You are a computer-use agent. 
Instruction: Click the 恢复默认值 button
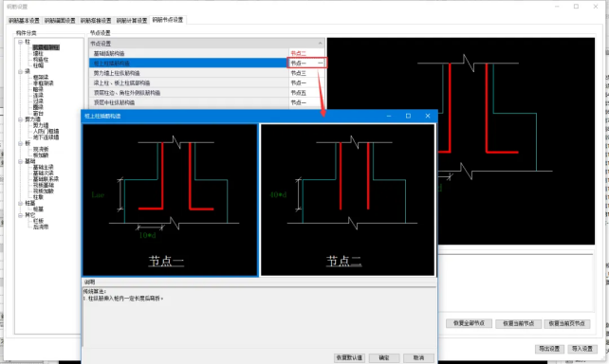coord(349,357)
